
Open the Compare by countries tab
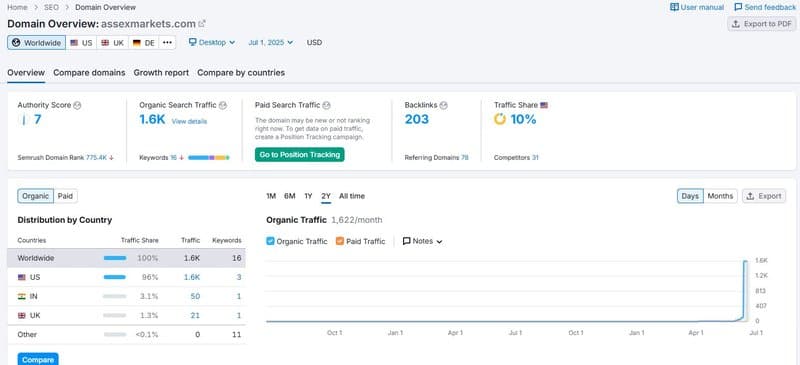[241, 73]
